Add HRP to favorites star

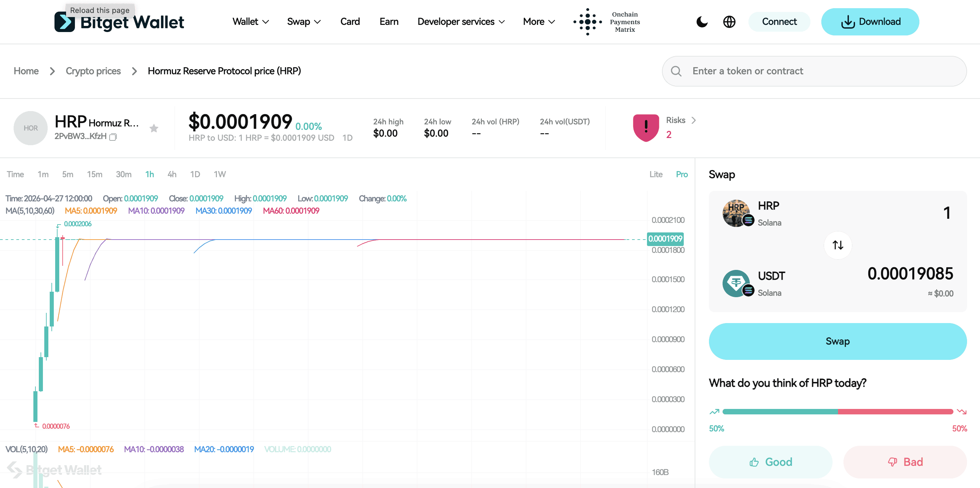pyautogui.click(x=154, y=128)
